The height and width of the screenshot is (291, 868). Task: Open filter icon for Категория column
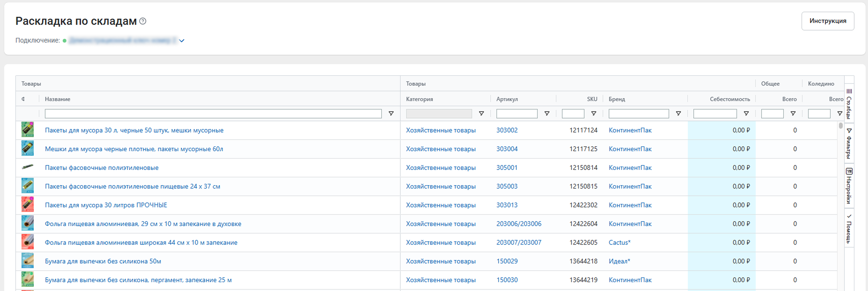point(481,113)
